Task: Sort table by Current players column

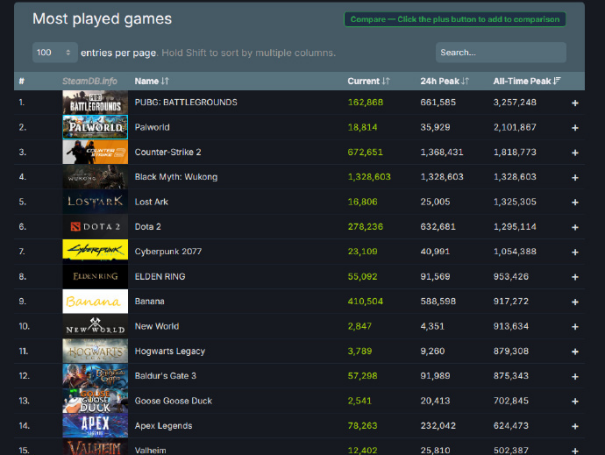Action: point(368,81)
